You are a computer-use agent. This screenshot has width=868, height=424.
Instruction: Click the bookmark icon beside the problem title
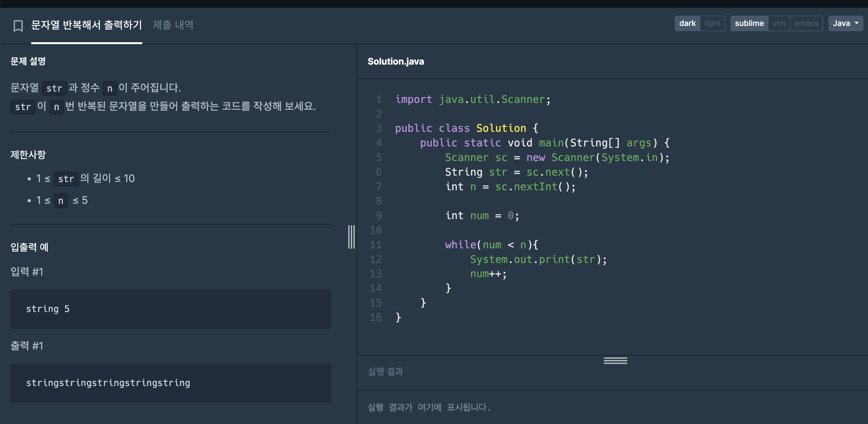point(18,25)
